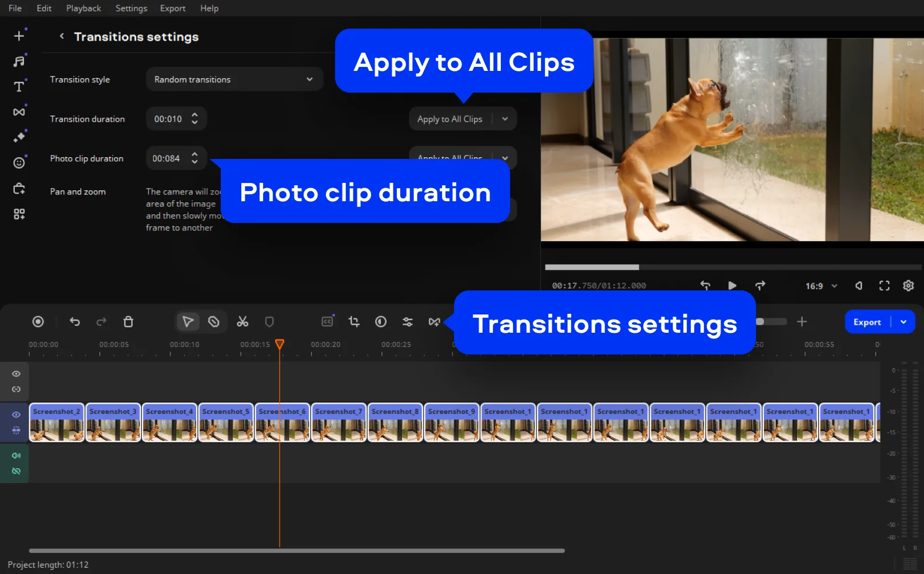Click the Export button
The image size is (924, 574).
[867, 322]
